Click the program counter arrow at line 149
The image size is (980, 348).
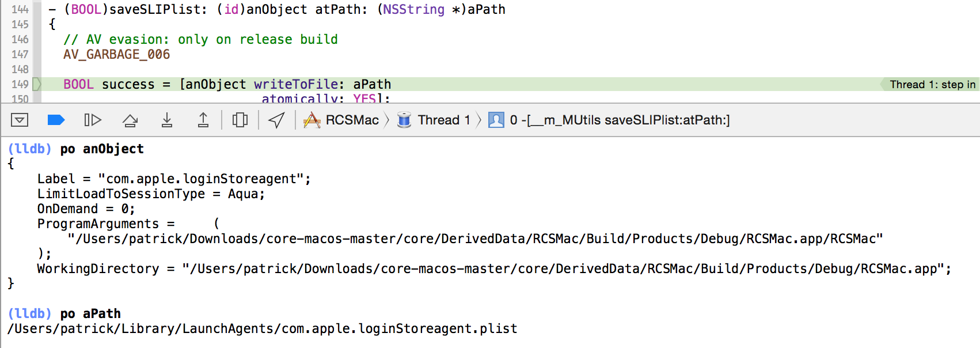(37, 84)
